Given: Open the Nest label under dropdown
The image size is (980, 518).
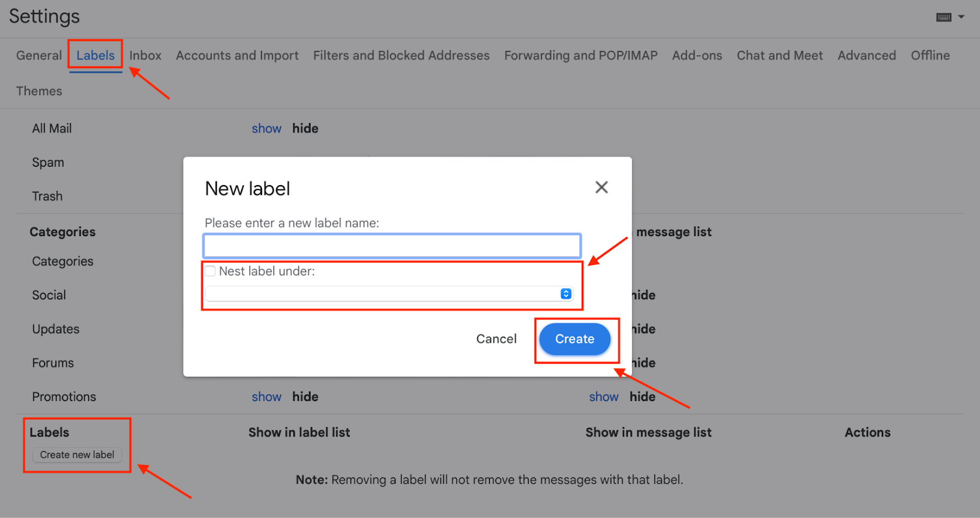Looking at the screenshot, I should pyautogui.click(x=390, y=294).
